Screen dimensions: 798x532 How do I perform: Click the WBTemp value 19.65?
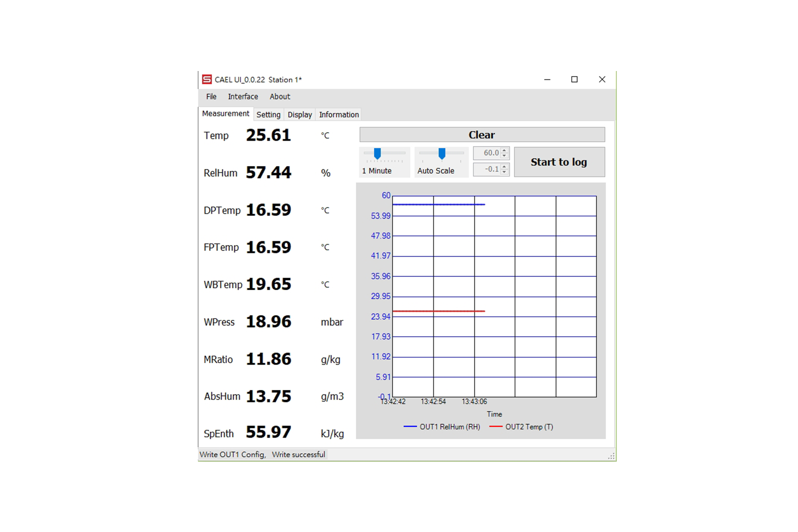point(269,284)
